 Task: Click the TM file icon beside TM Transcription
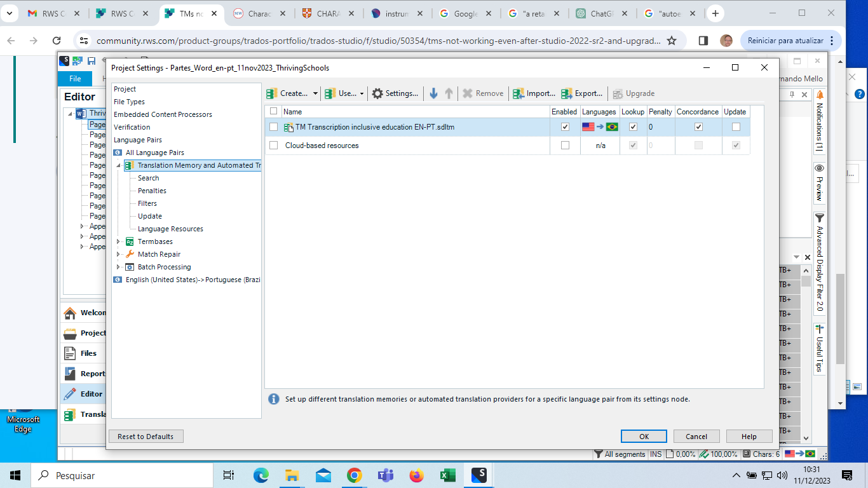tap(288, 127)
